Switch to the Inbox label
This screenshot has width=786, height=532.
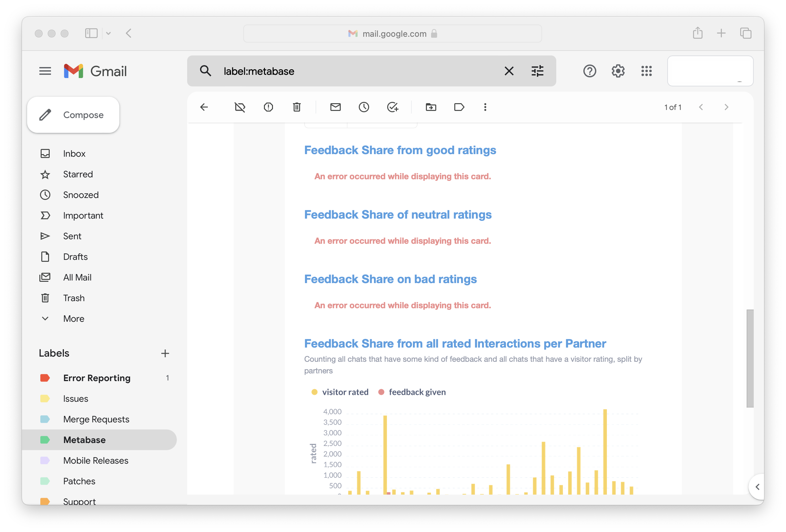pyautogui.click(x=74, y=153)
